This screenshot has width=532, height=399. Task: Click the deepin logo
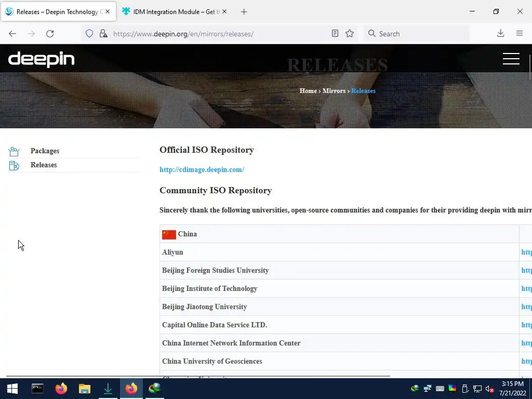(41, 59)
